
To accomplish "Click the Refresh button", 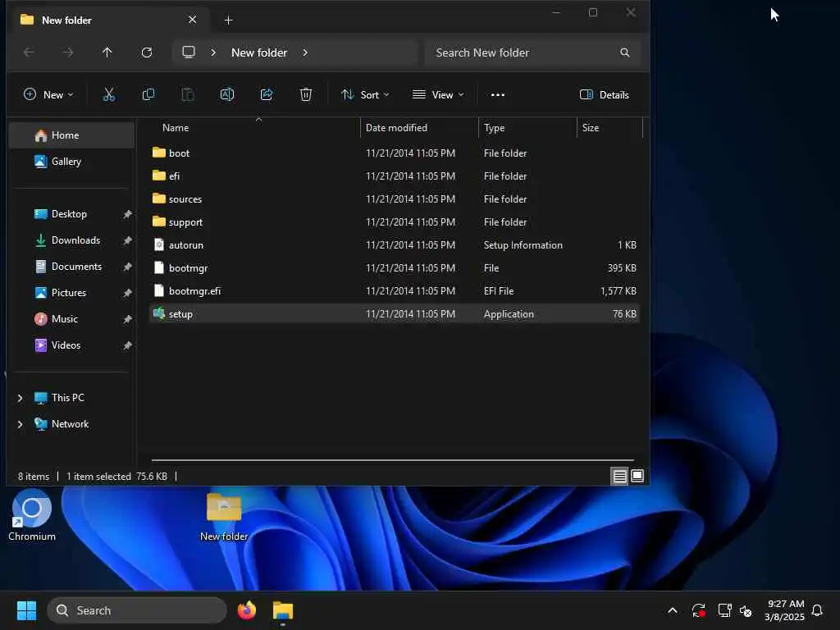I will pyautogui.click(x=147, y=52).
